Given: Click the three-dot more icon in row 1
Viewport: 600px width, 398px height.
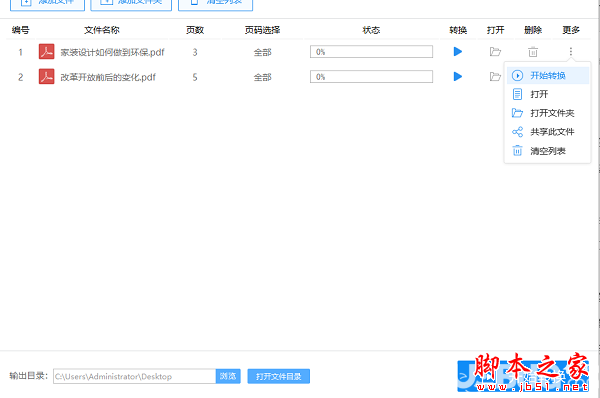Looking at the screenshot, I should 571,51.
